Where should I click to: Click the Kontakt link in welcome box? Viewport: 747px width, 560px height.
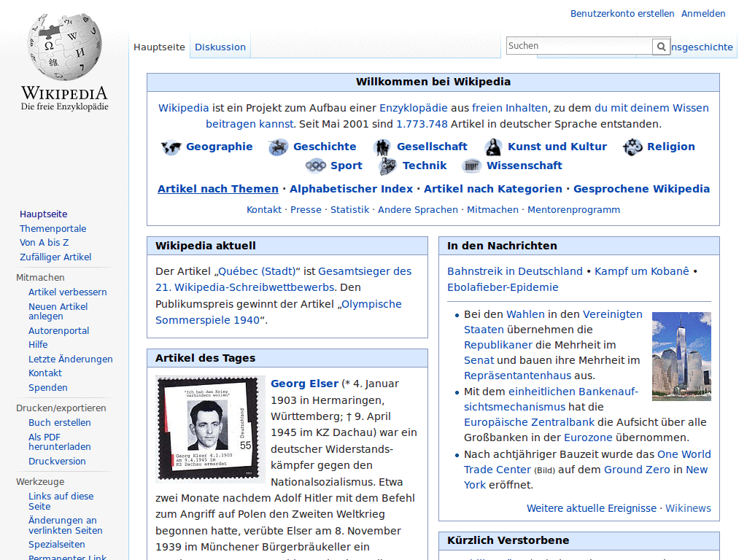(264, 210)
